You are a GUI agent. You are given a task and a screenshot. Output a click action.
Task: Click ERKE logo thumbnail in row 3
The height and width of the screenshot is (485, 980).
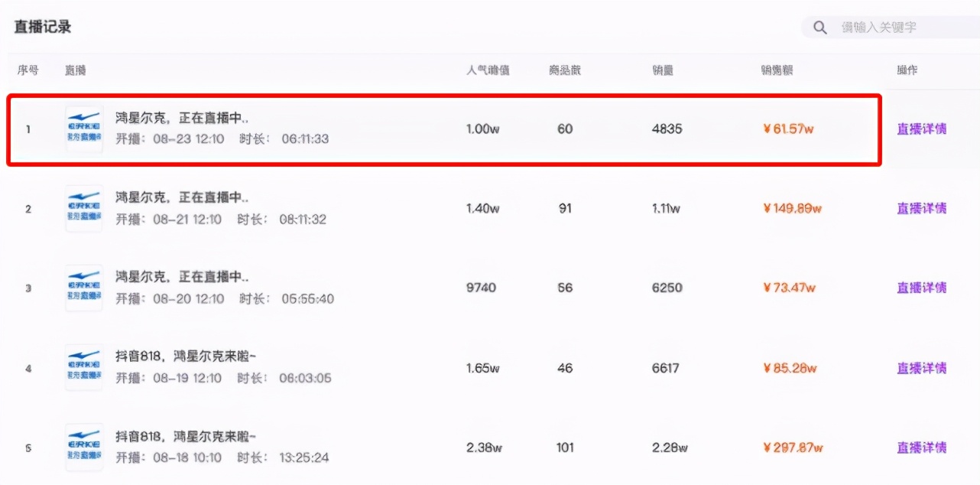[84, 288]
